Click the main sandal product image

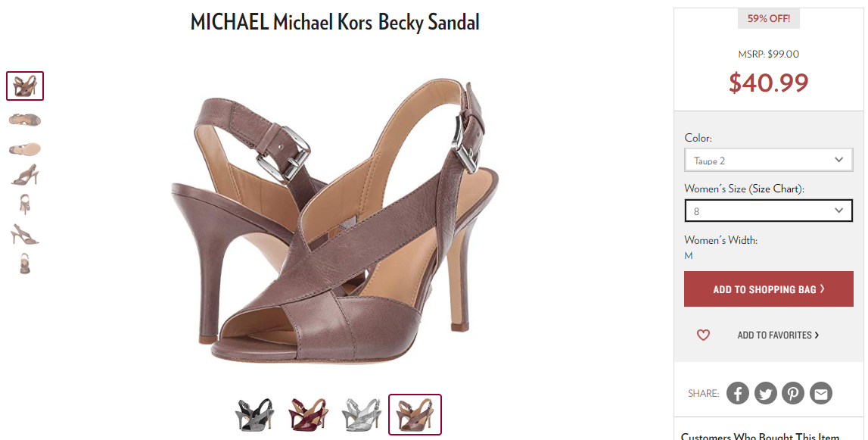[x=335, y=220]
